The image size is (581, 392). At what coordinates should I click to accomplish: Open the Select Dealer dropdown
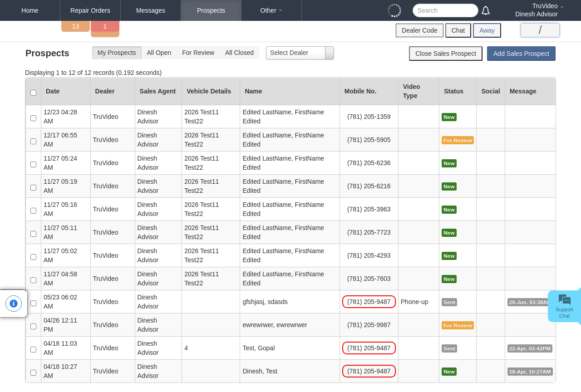click(x=300, y=53)
